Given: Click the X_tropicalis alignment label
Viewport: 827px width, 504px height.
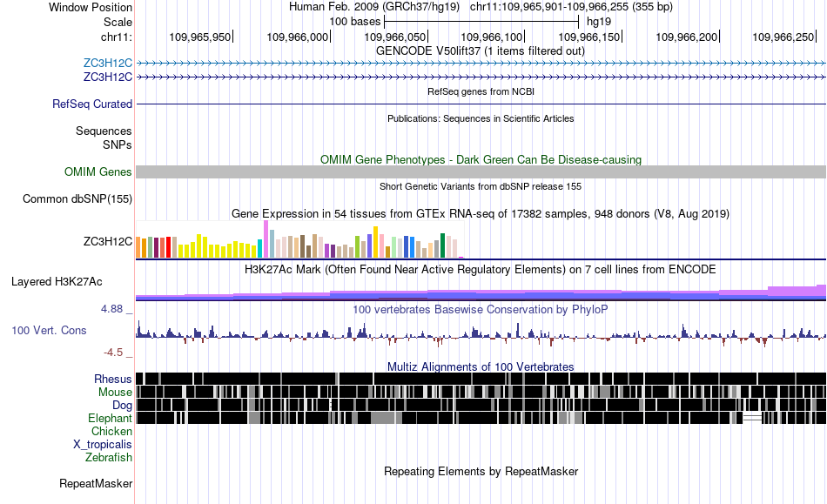Looking at the screenshot, I should tap(103, 445).
